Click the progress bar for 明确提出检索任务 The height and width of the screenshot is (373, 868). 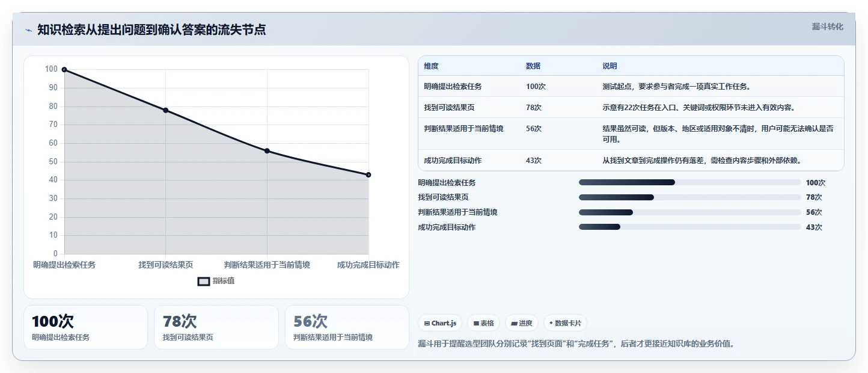point(690,182)
